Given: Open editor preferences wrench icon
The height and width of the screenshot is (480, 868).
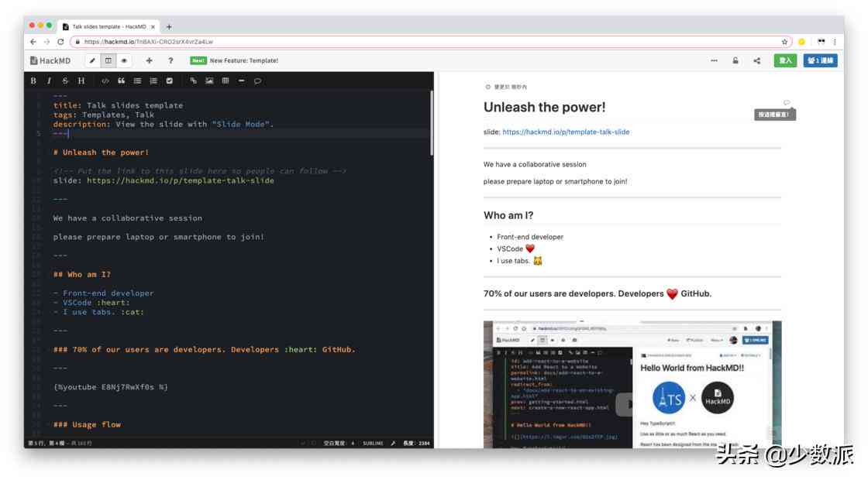Looking at the screenshot, I should click(393, 443).
